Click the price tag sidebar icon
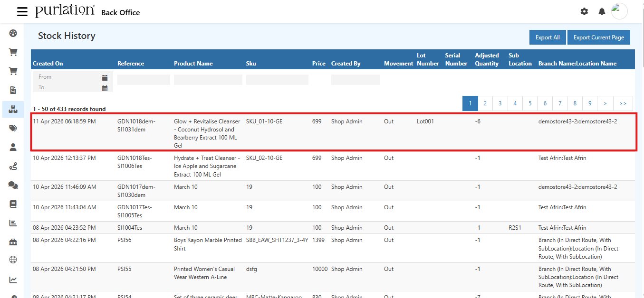Image resolution: width=644 pixels, height=298 pixels. pyautogui.click(x=13, y=128)
